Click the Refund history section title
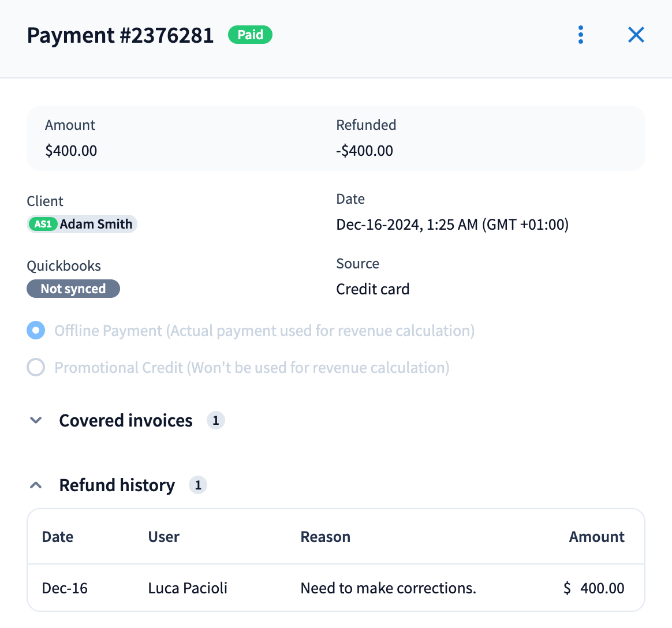This screenshot has height=628, width=672. pos(117,485)
